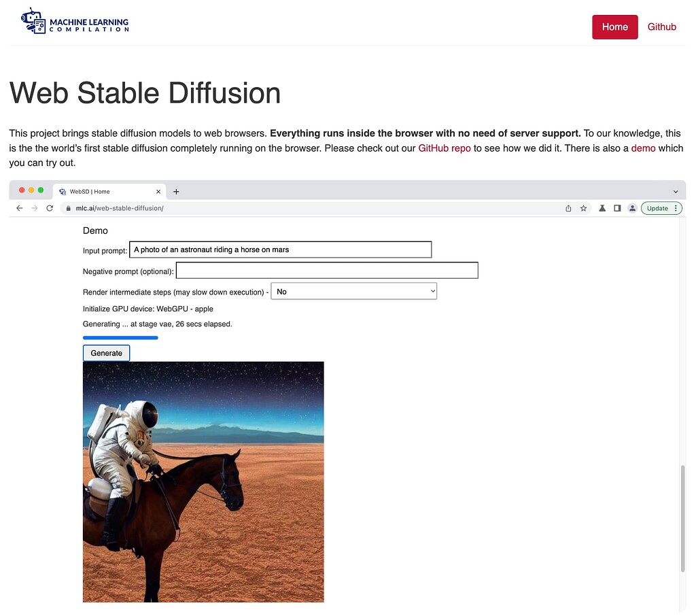Click the back navigation arrow
This screenshot has width=696, height=616.
19,208
